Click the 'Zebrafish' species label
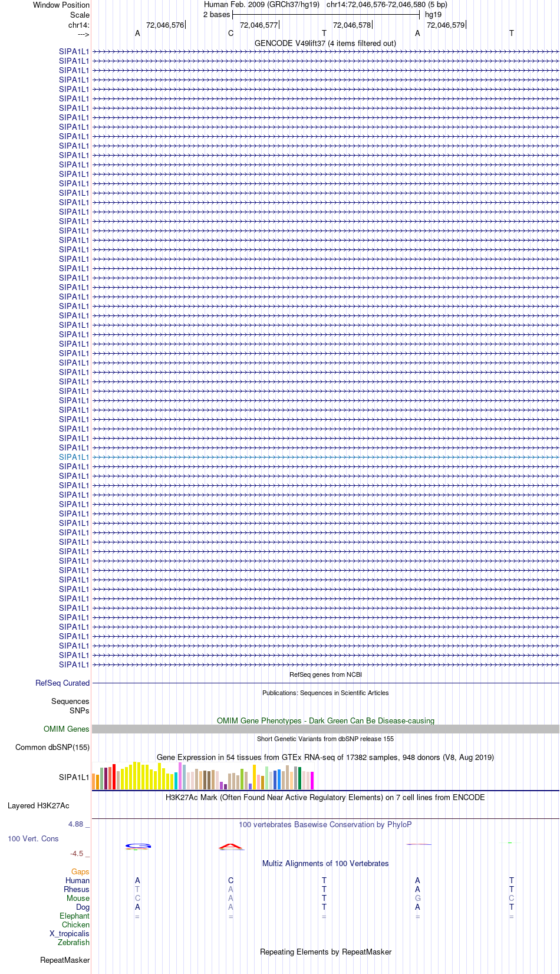The image size is (560, 974). [x=74, y=942]
